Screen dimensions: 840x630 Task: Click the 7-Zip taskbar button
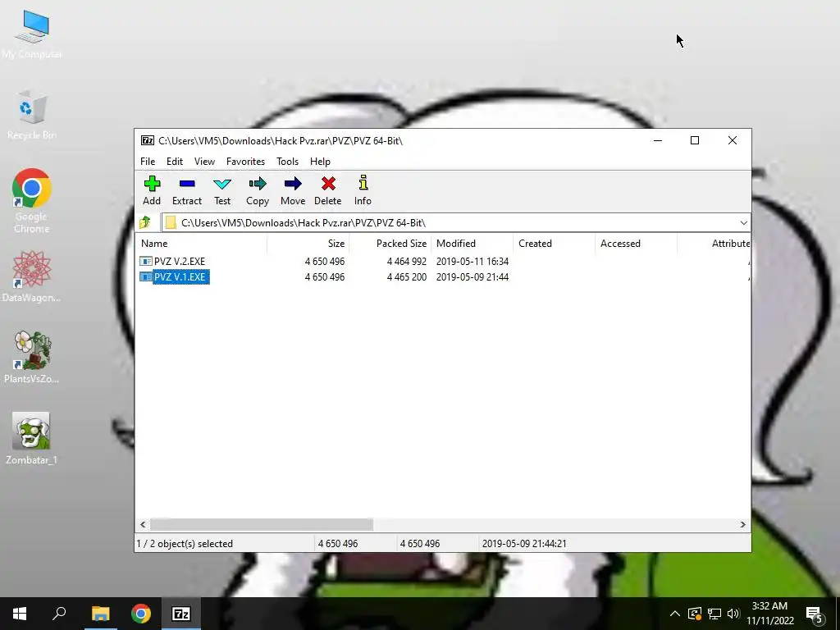click(x=181, y=614)
